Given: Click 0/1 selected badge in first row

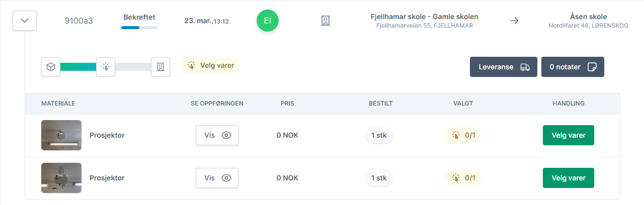Looking at the screenshot, I should tap(463, 135).
